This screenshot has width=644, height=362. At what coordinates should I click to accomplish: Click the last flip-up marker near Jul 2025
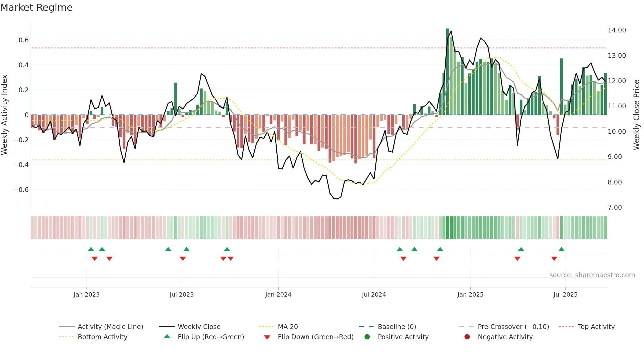(561, 249)
